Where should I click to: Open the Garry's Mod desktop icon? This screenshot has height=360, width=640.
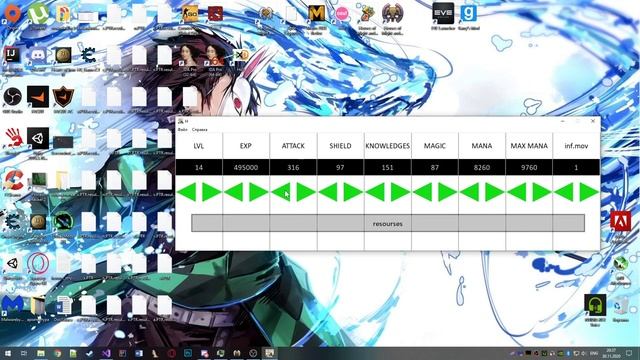point(469,16)
